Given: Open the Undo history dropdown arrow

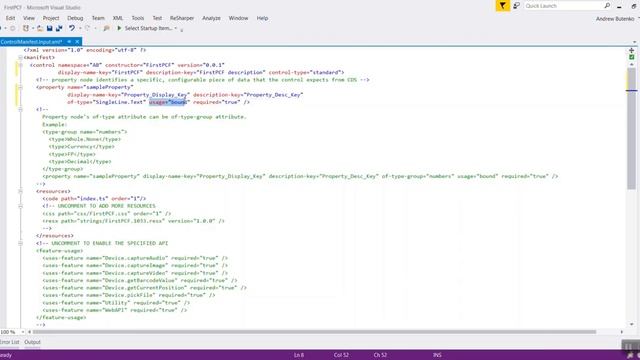Looking at the screenshot, I should click(80, 28).
